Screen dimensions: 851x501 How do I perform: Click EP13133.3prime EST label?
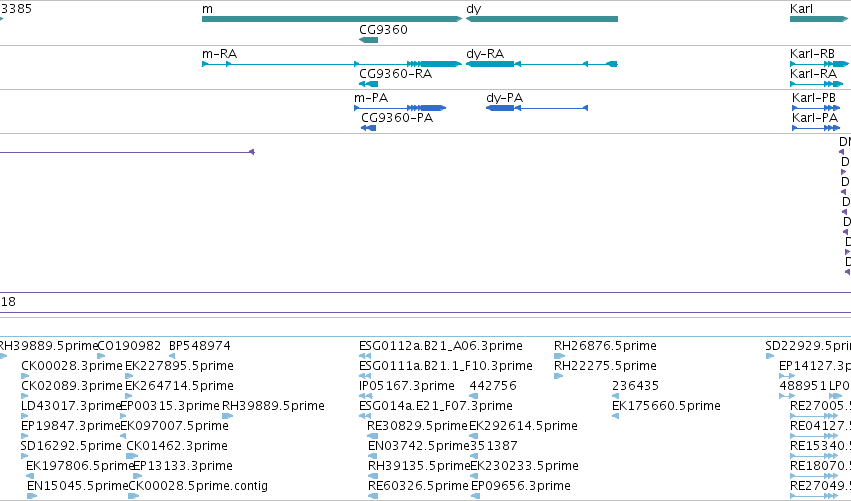pyautogui.click(x=182, y=466)
